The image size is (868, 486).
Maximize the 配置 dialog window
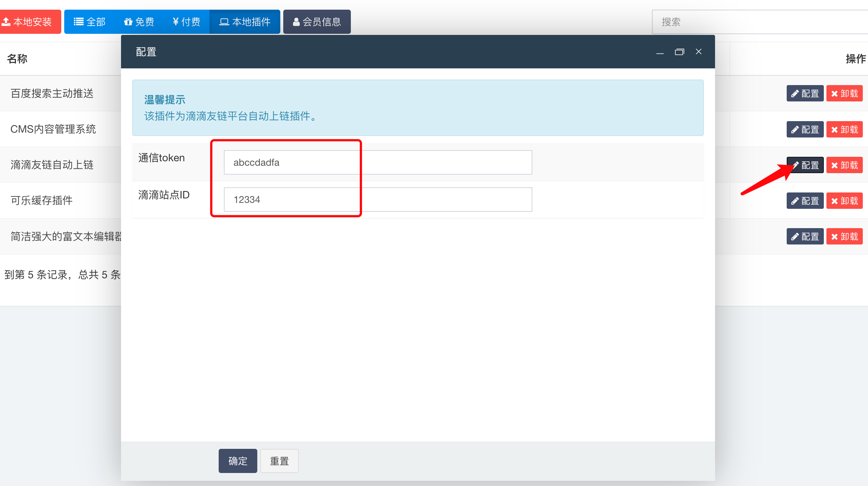pyautogui.click(x=679, y=52)
